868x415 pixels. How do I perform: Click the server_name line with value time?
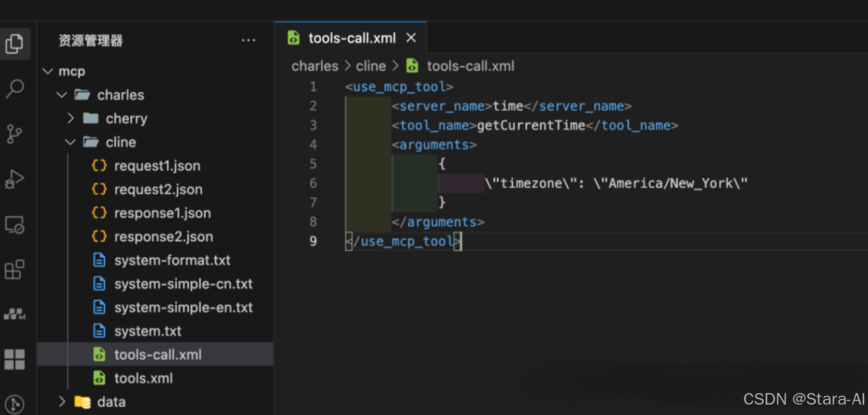pos(511,106)
